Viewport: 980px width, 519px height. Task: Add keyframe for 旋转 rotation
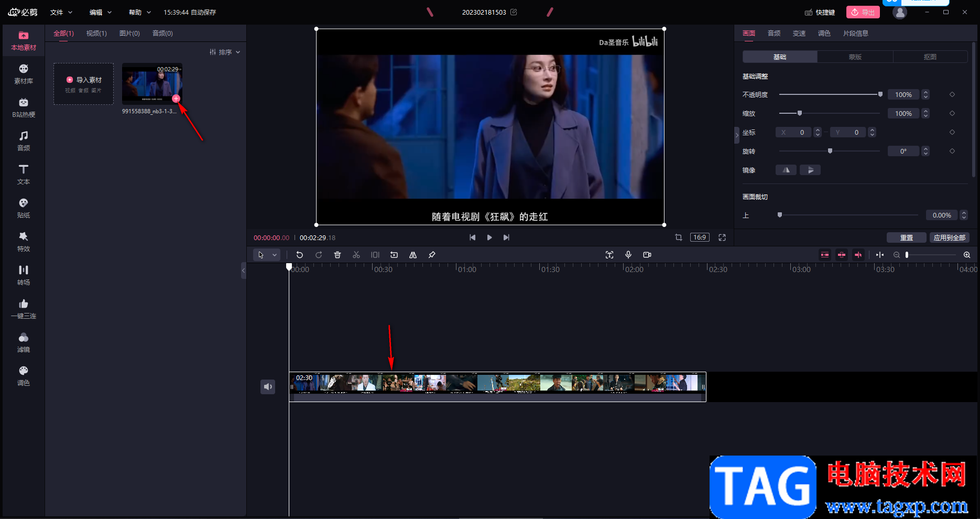pos(952,151)
